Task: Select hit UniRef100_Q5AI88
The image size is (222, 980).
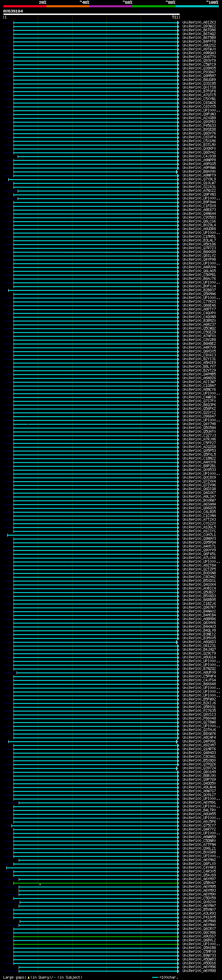Action: tap(199, 948)
